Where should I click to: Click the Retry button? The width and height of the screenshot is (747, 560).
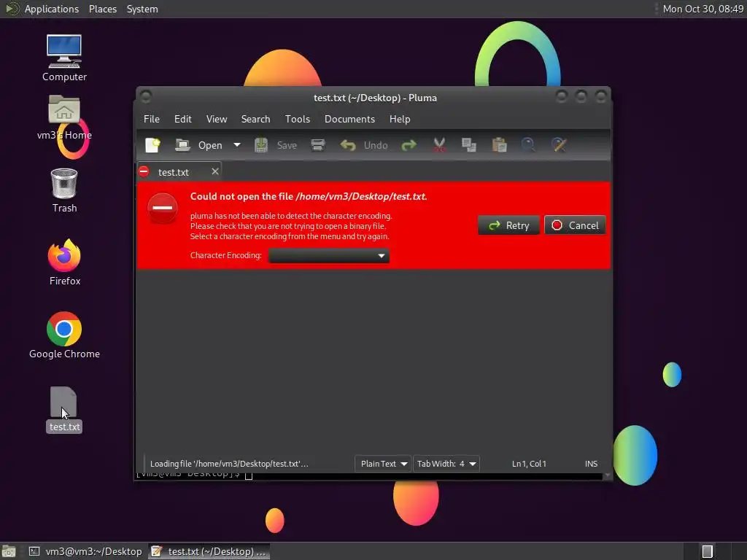508,225
